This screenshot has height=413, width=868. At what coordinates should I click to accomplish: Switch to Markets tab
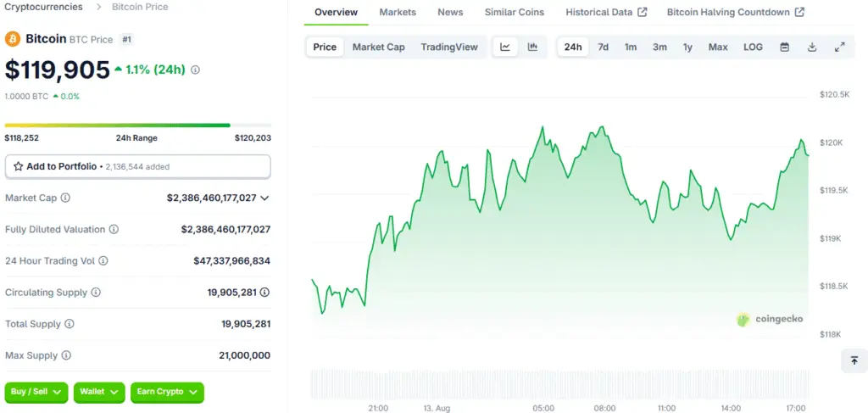tap(398, 12)
